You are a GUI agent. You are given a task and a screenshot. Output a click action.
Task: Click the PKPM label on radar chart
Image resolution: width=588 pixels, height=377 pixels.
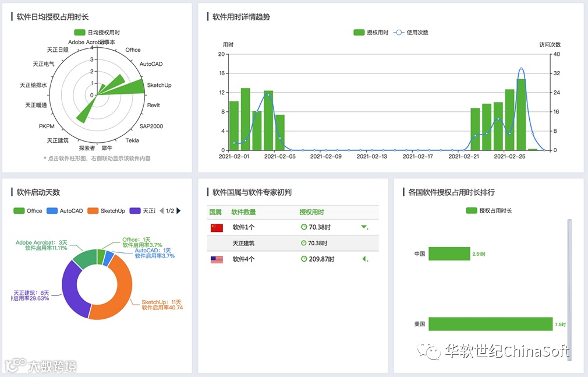click(x=47, y=126)
